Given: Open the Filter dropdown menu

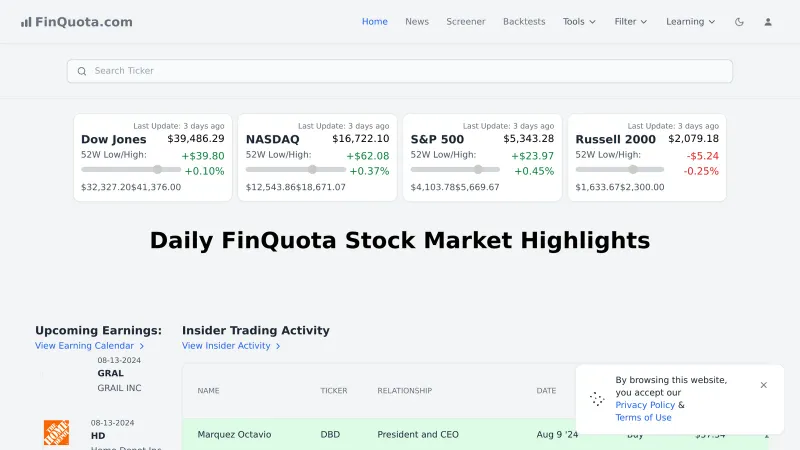Looking at the screenshot, I should [630, 22].
